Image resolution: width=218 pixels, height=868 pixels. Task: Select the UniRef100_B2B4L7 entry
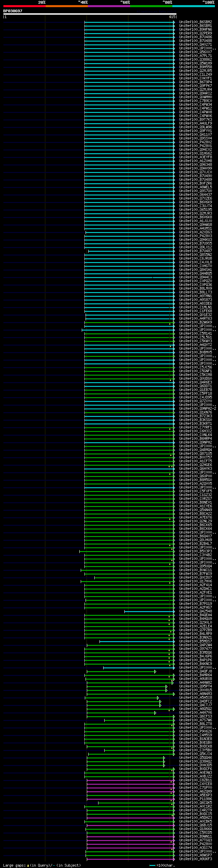pos(196,544)
